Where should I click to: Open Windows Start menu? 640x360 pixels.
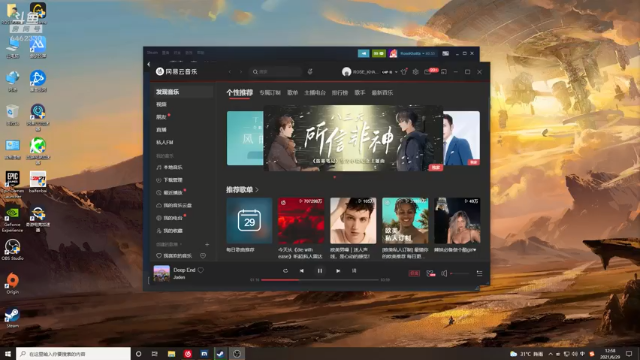[x=7, y=354]
